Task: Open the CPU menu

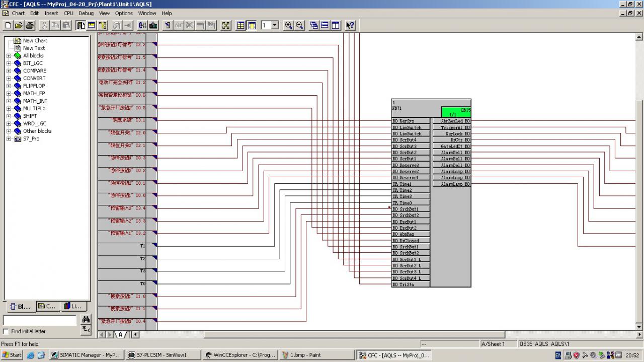Action: 68,13
